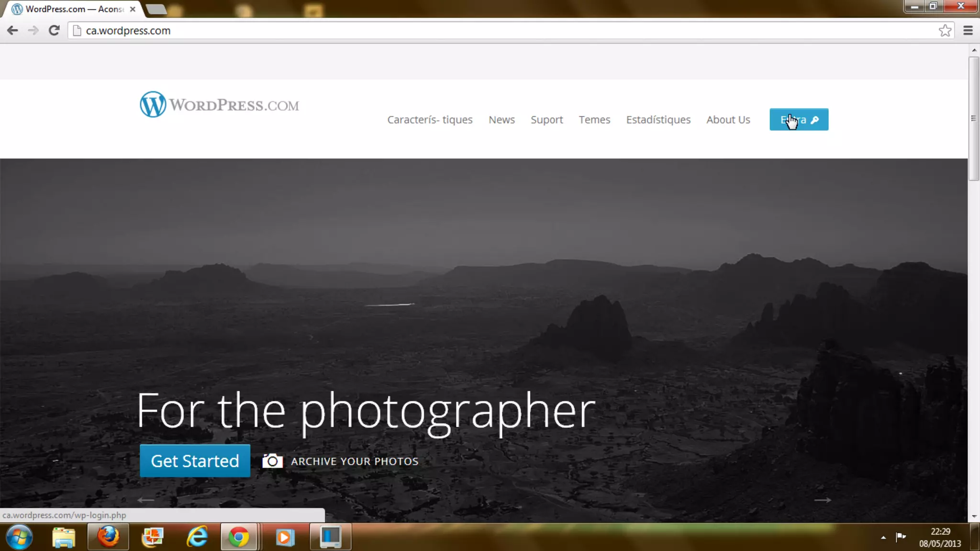Click the page icon in address bar

point(77,31)
